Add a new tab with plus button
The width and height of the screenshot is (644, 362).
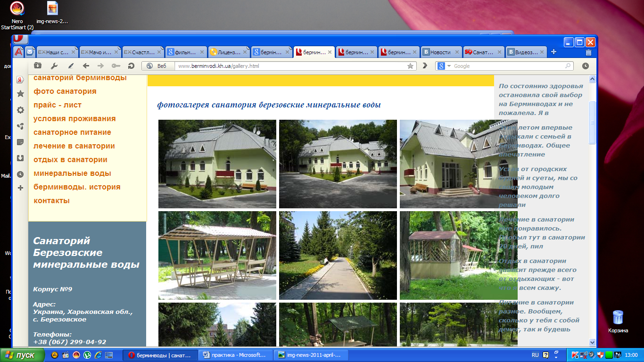[x=554, y=52]
